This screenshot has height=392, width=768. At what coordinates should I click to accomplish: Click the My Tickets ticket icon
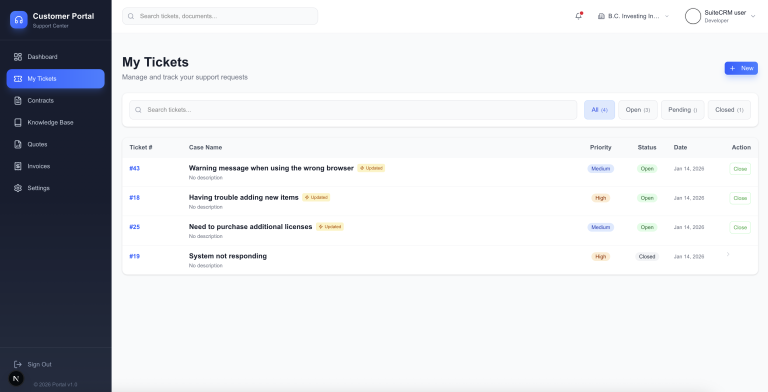point(18,79)
